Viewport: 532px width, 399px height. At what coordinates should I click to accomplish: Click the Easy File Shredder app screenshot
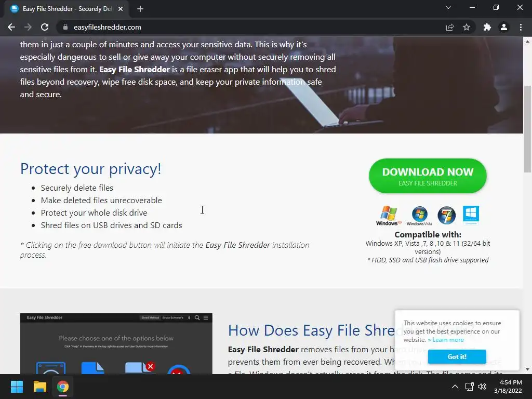(x=116, y=343)
